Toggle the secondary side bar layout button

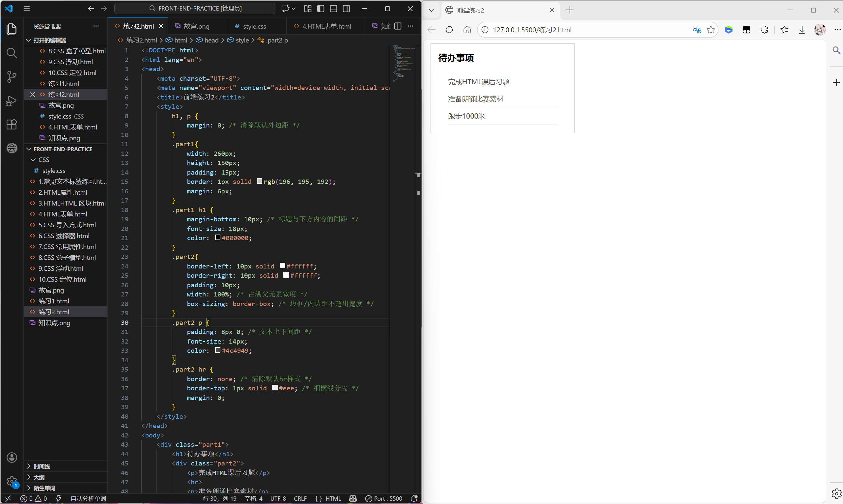click(346, 9)
